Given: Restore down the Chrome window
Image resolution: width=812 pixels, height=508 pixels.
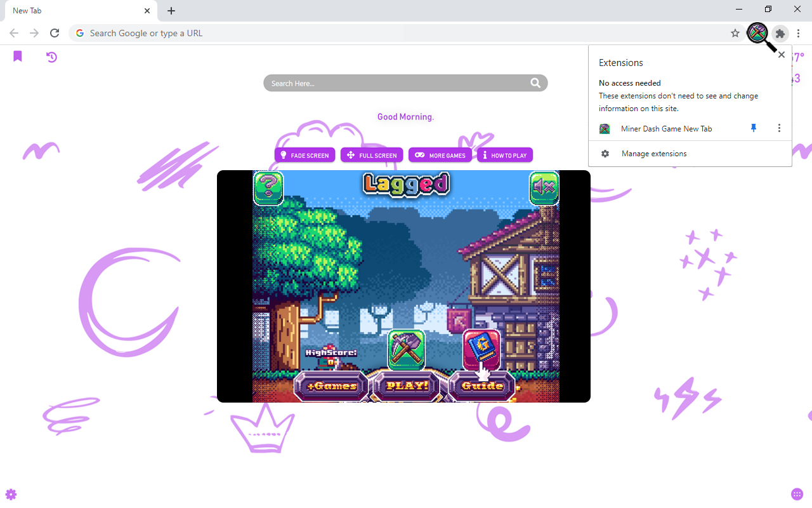Looking at the screenshot, I should coord(768,10).
